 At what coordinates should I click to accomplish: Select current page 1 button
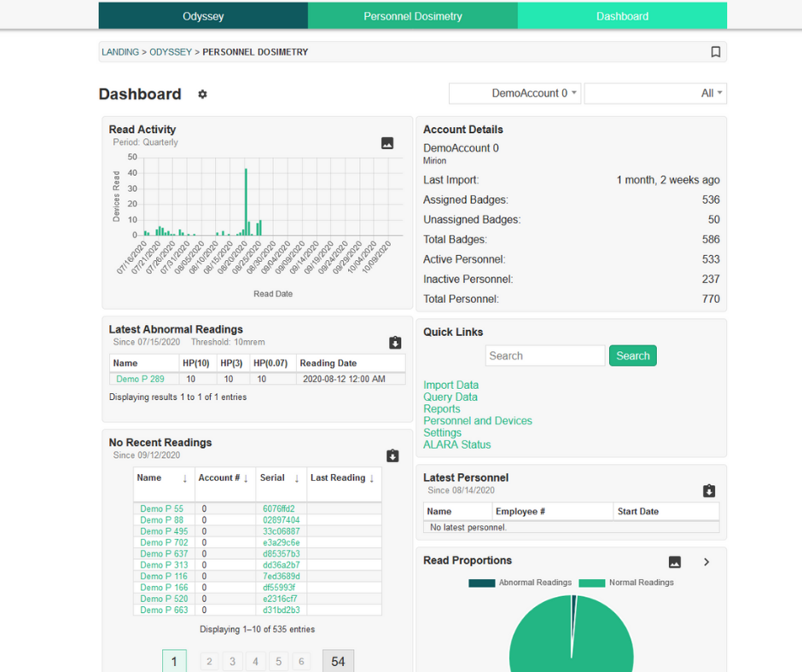174,661
